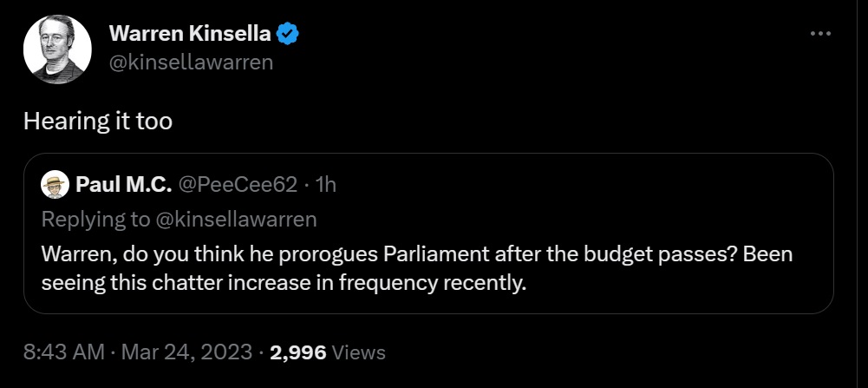Click the word "recently" ending the quoted tweet
This screenshot has height=388, width=868.
[491, 283]
